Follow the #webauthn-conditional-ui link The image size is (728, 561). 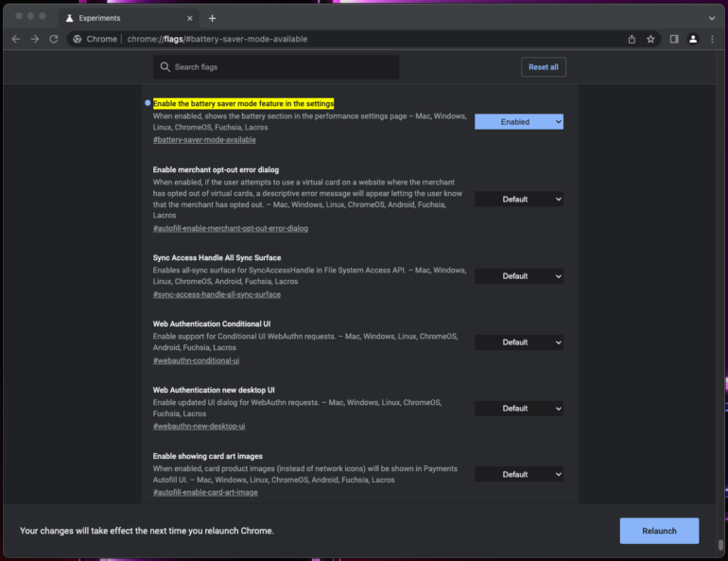coord(196,360)
